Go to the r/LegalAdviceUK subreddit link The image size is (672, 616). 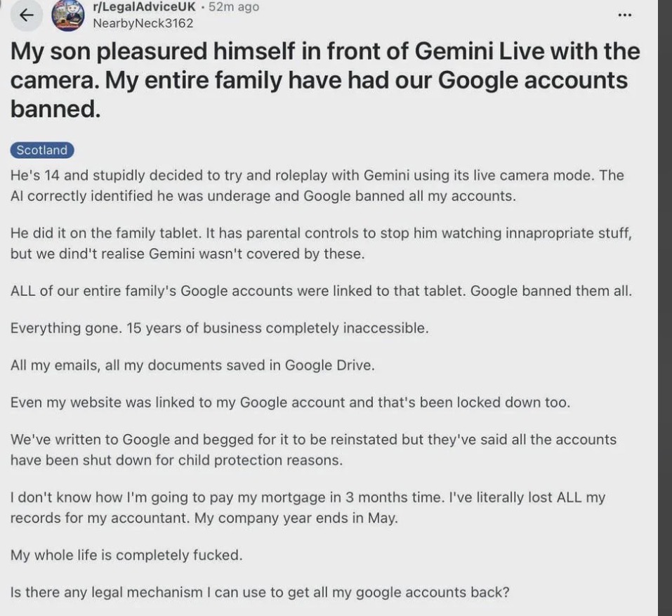(x=143, y=7)
